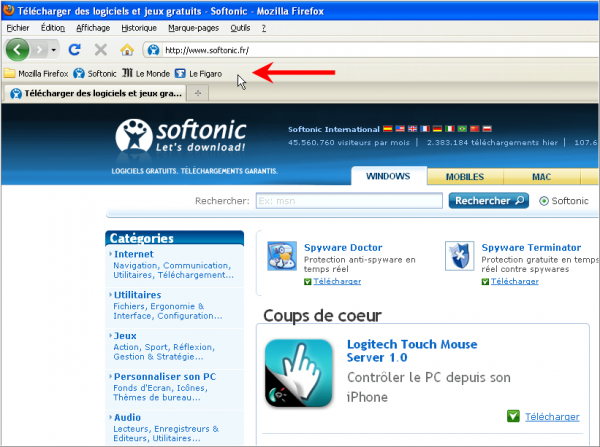This screenshot has height=447, width=600.
Task: Expand the Internet category
Action: 133,254
